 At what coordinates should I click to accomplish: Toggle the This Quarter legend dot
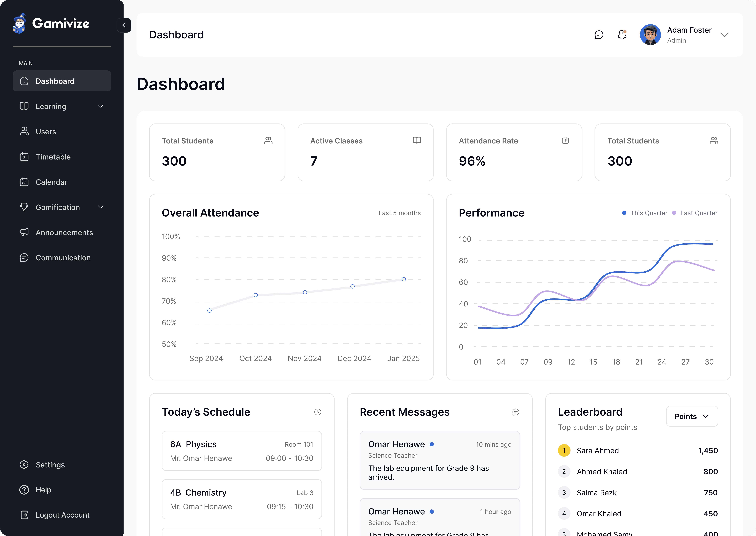point(624,213)
